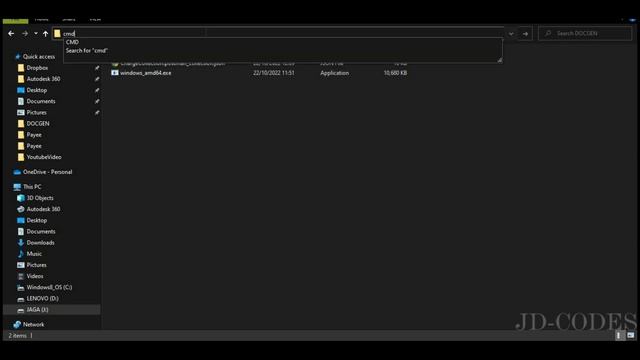Open Desktop under This PC
Viewport: 640px width, 360px height.
pyautogui.click(x=36, y=220)
